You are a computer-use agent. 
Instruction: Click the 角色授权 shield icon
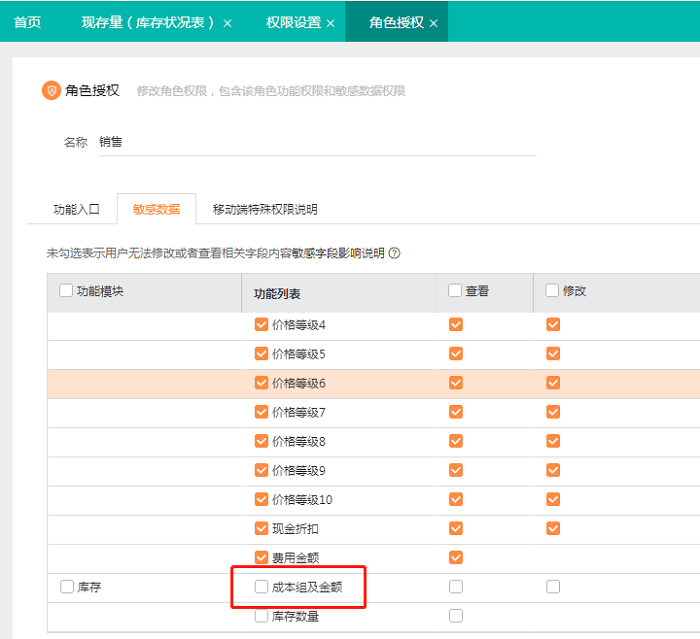coord(51,91)
